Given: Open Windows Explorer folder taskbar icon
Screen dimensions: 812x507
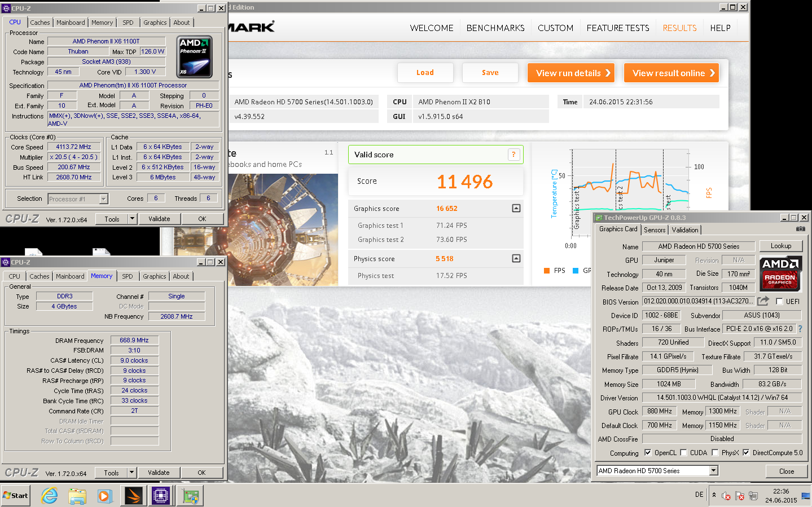Looking at the screenshot, I should [77, 496].
